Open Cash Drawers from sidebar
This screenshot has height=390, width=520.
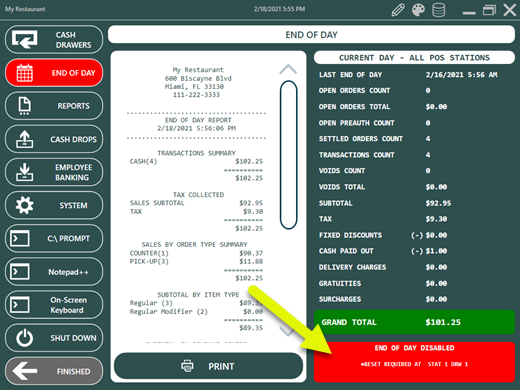coord(54,40)
